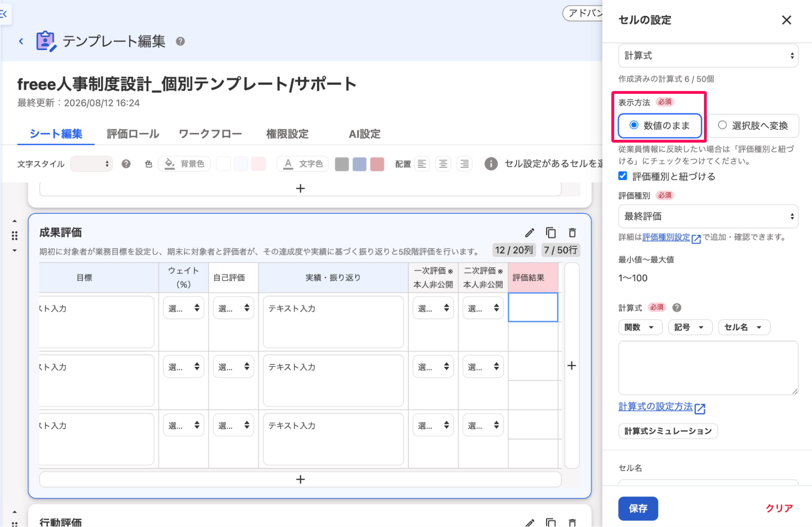Click the help icon next to 計算式 必須
This screenshot has width=812, height=527.
coord(677,308)
